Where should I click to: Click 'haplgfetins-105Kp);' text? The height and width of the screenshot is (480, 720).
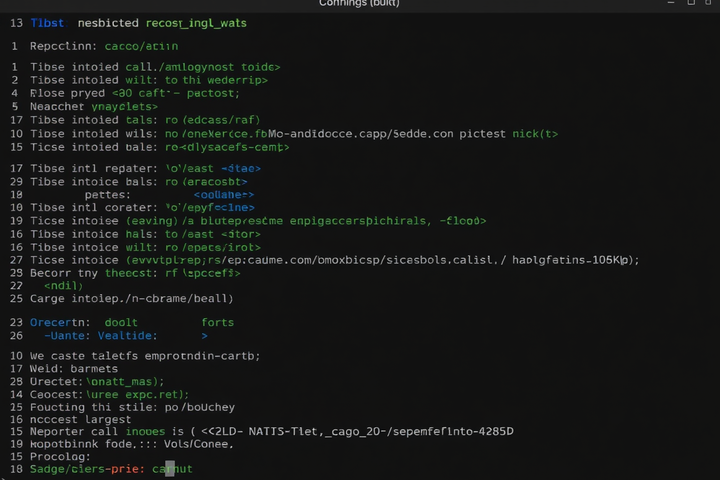tap(576, 260)
